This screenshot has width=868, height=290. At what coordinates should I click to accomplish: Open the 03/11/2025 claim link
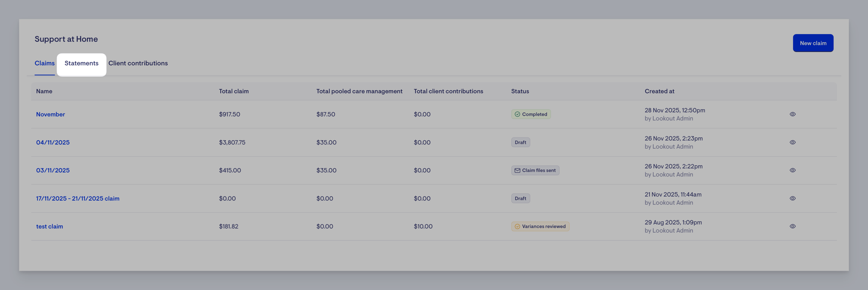[53, 170]
